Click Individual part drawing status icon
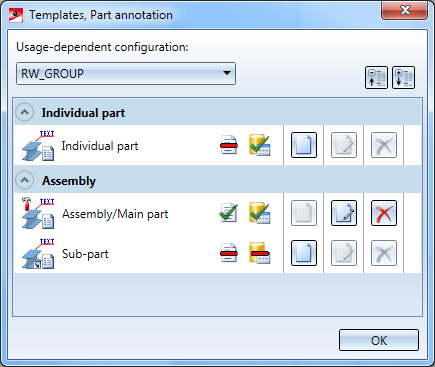Image resolution: width=435 pixels, height=367 pixels. [229, 145]
